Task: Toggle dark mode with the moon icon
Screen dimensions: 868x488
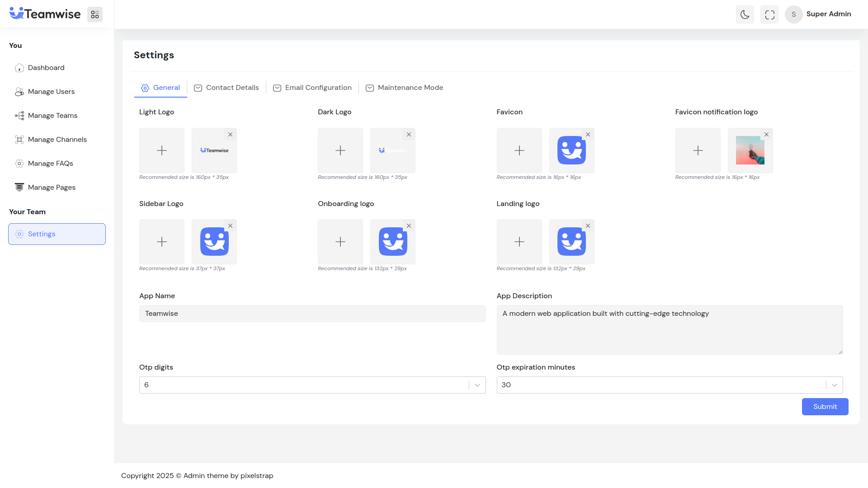Action: [745, 14]
